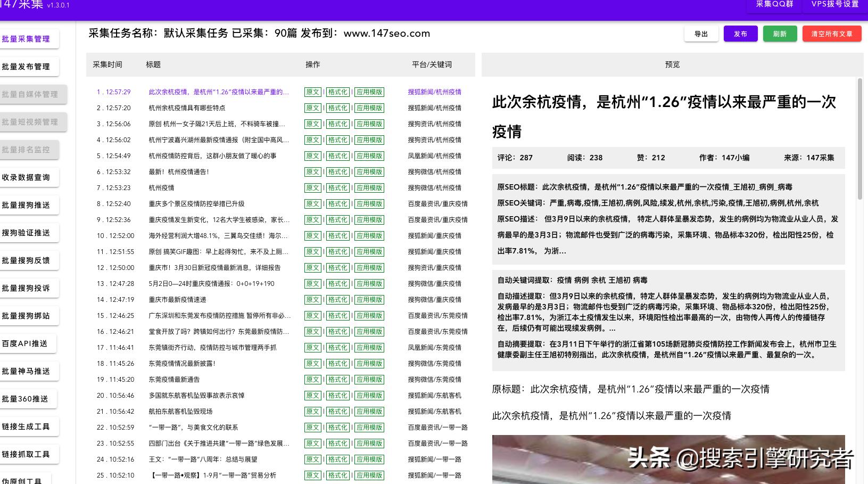868x484 pixels.
Task: Select the 收录数据查询 tool
Action: tap(29, 177)
